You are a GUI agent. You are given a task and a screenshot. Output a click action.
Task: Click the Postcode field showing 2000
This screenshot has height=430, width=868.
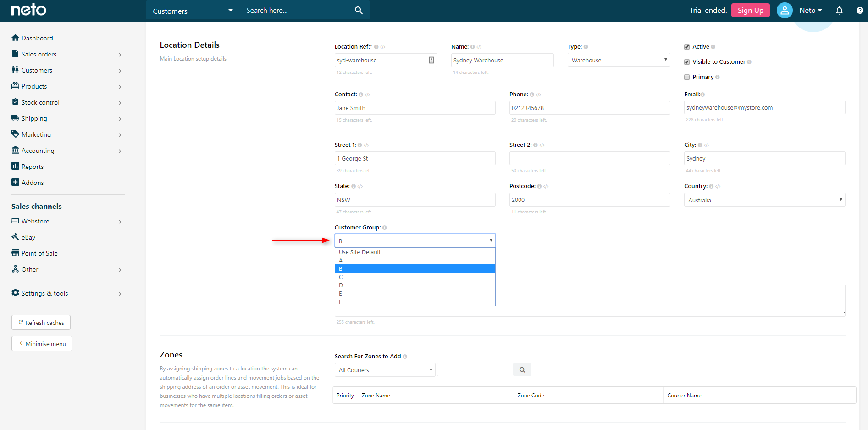[590, 200]
